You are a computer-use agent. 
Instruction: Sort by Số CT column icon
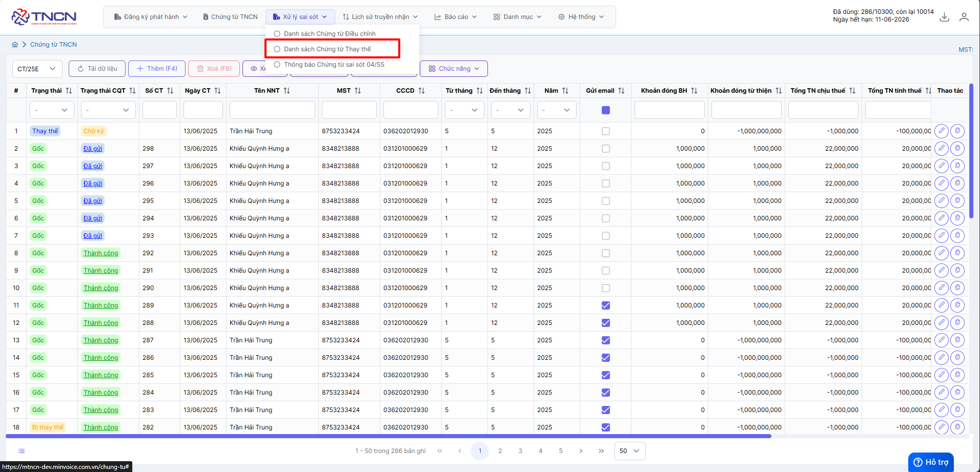point(170,91)
